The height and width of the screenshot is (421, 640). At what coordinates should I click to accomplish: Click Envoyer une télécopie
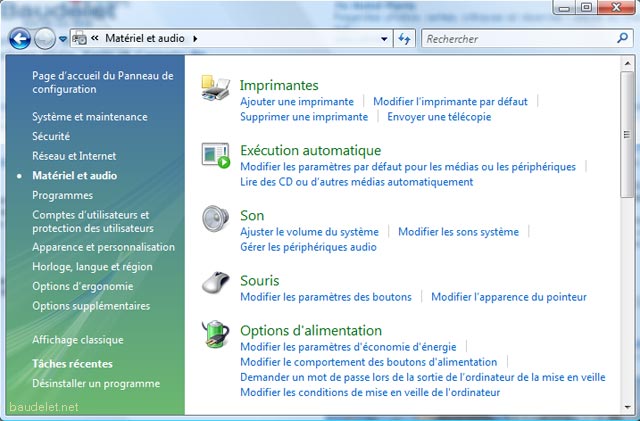point(439,117)
